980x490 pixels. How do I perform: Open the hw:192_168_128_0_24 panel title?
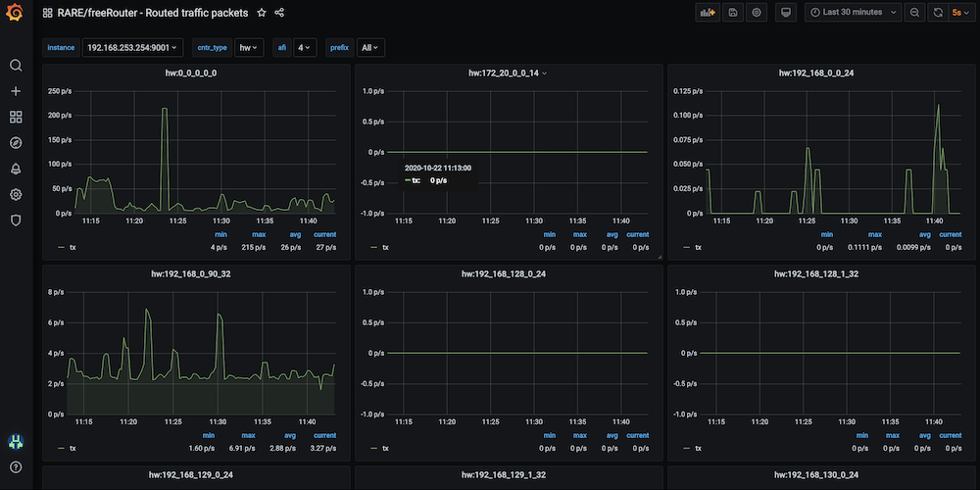click(504, 273)
